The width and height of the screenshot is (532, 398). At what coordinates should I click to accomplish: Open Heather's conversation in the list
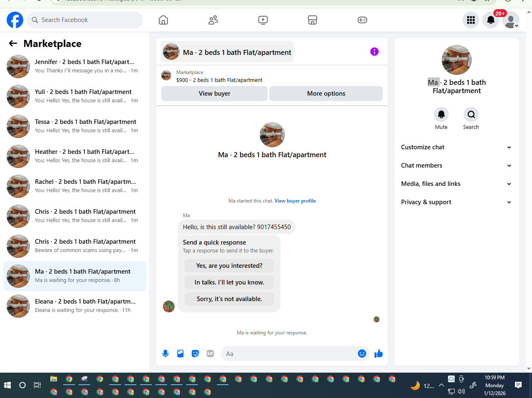tap(75, 156)
